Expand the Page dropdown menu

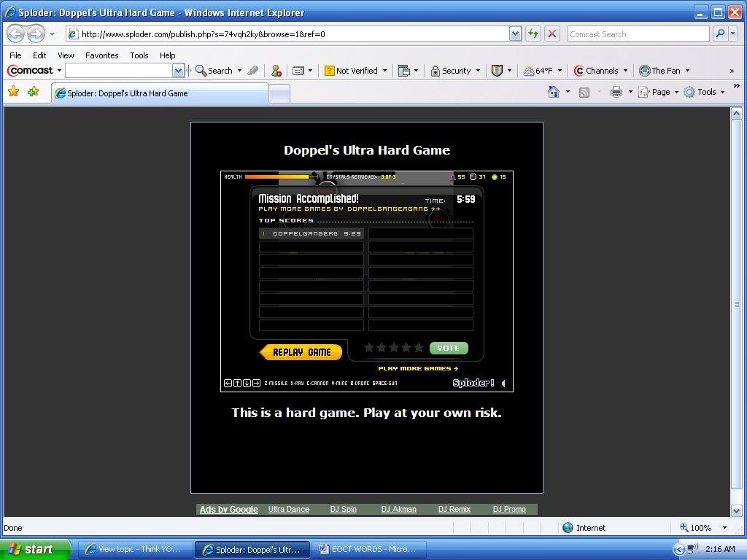click(659, 92)
